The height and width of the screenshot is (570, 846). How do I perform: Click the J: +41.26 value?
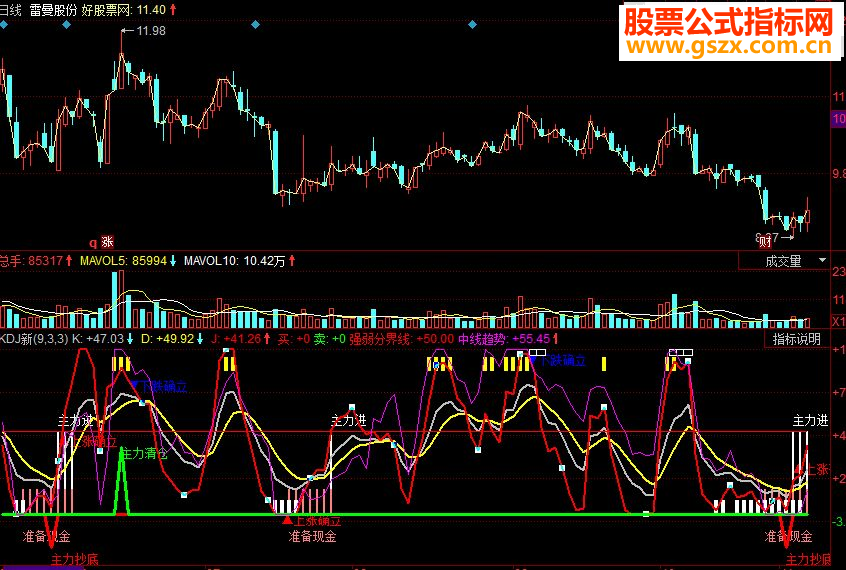(236, 339)
